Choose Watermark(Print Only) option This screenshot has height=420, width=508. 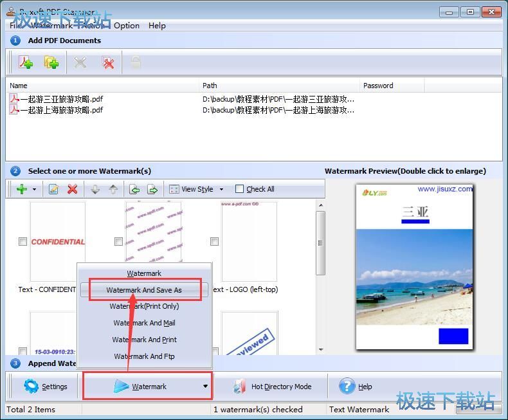tap(144, 306)
